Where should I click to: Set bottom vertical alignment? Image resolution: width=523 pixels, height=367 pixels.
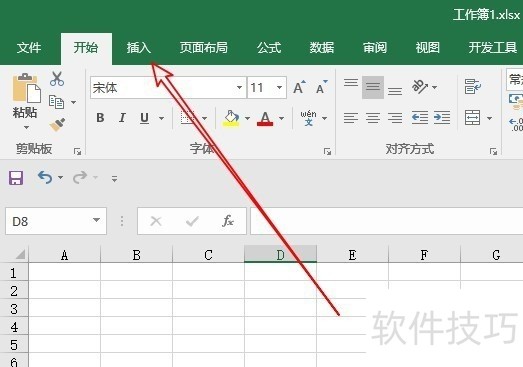pos(395,91)
